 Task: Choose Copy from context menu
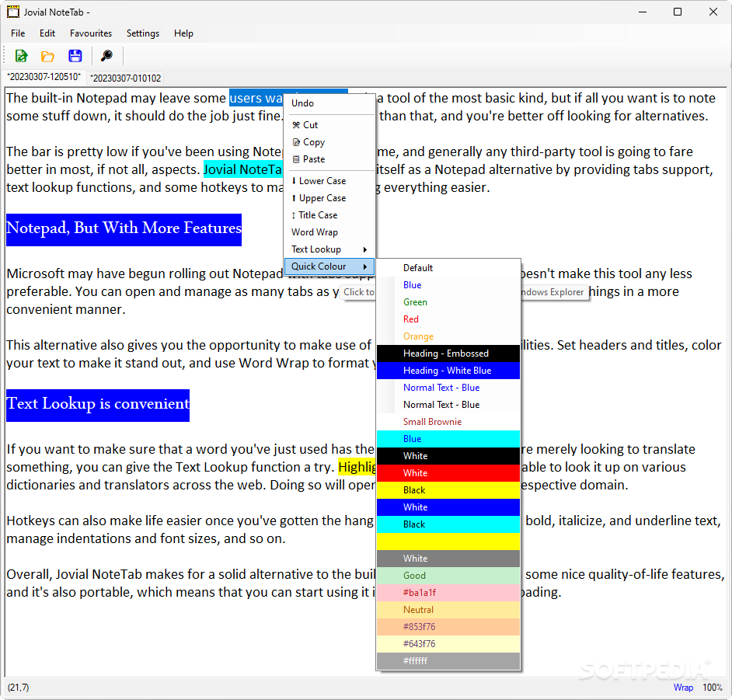click(329, 142)
